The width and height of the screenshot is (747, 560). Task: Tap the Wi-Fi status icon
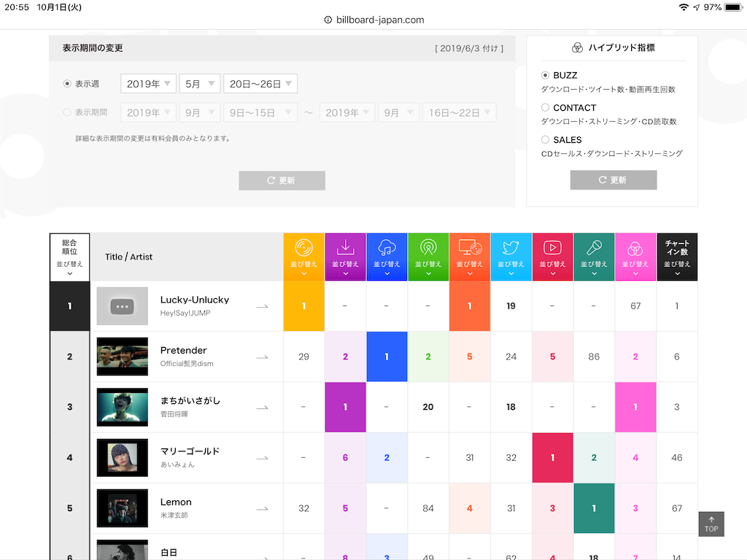(684, 7)
